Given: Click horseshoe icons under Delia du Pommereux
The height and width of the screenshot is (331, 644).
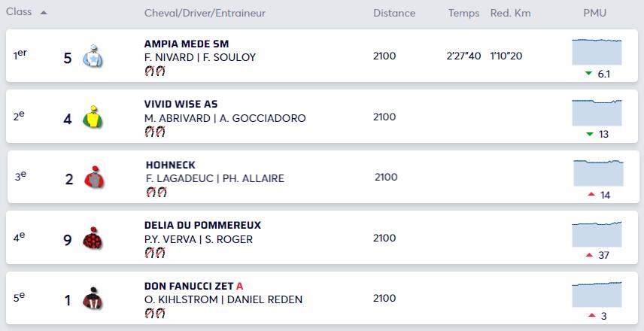Looking at the screenshot, I should (x=154, y=253).
